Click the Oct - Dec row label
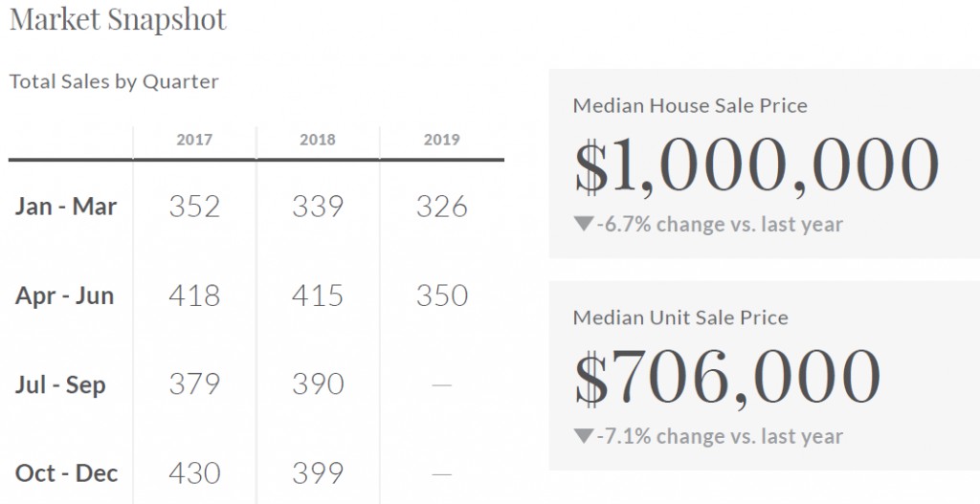 66,472
